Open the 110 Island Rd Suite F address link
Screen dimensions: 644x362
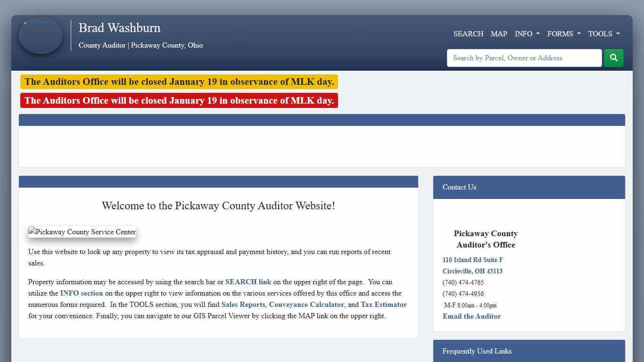pyautogui.click(x=472, y=260)
